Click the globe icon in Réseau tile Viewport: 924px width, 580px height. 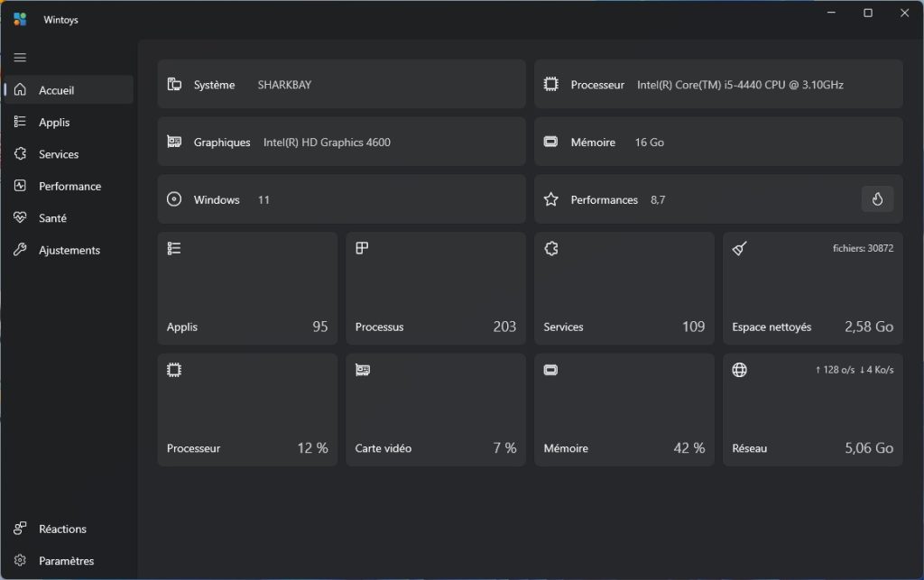(739, 370)
